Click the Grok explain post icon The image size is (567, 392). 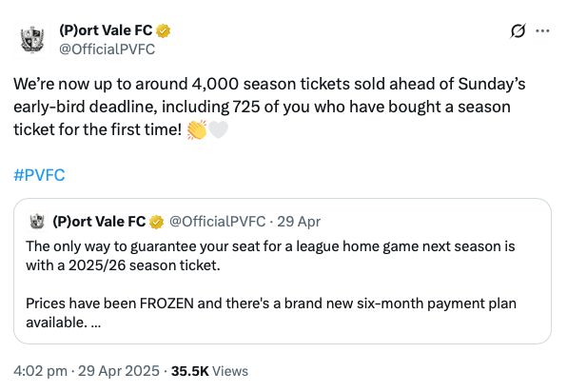click(518, 31)
